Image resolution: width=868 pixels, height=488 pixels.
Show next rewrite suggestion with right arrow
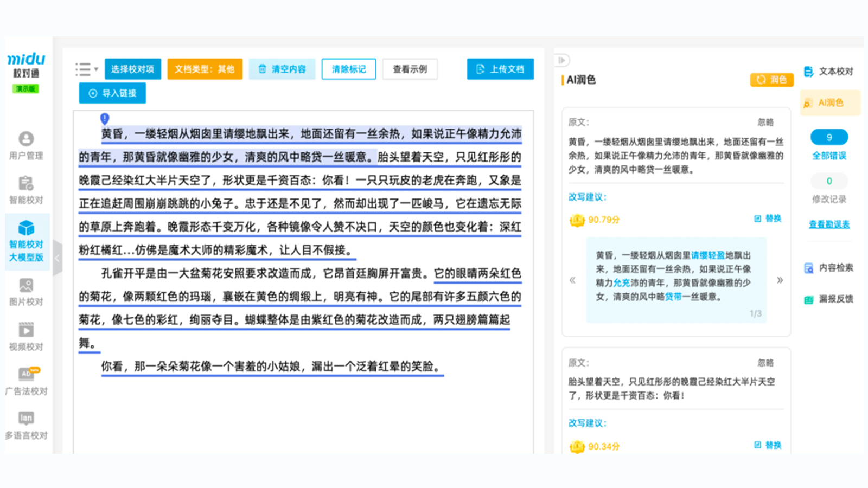[780, 280]
